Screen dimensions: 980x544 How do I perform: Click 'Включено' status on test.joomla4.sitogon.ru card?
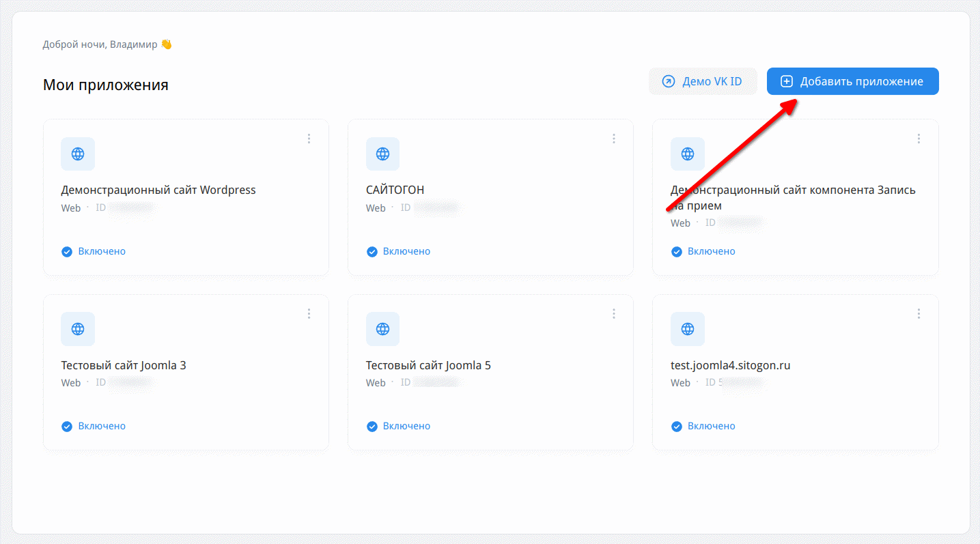tap(712, 426)
